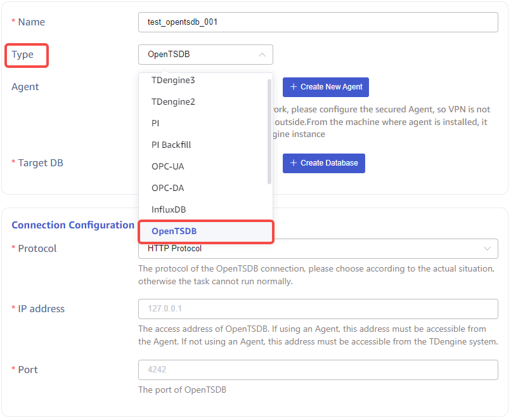Select OPC-UA from the dropdown list
Viewport: 511px width, 420px height.
point(168,166)
